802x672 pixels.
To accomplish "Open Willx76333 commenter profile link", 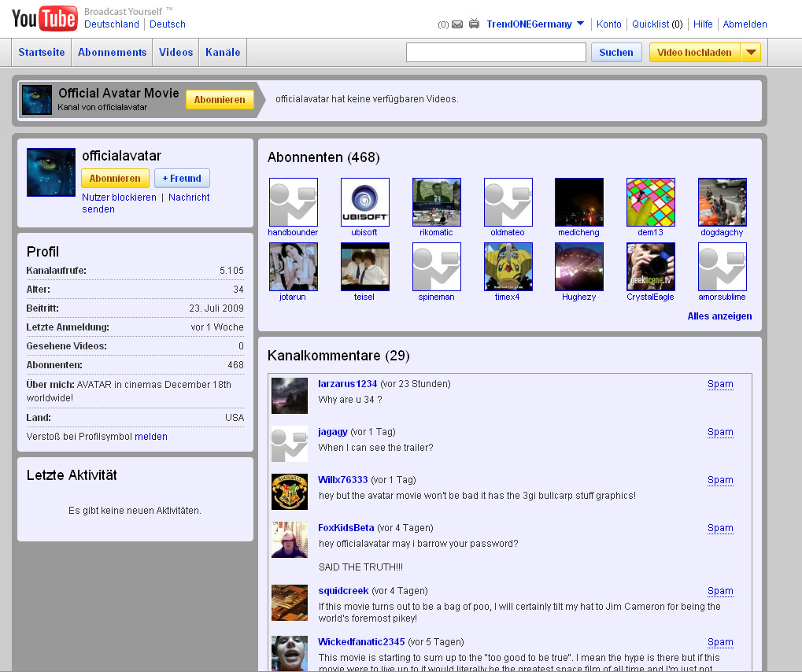I will [x=342, y=480].
